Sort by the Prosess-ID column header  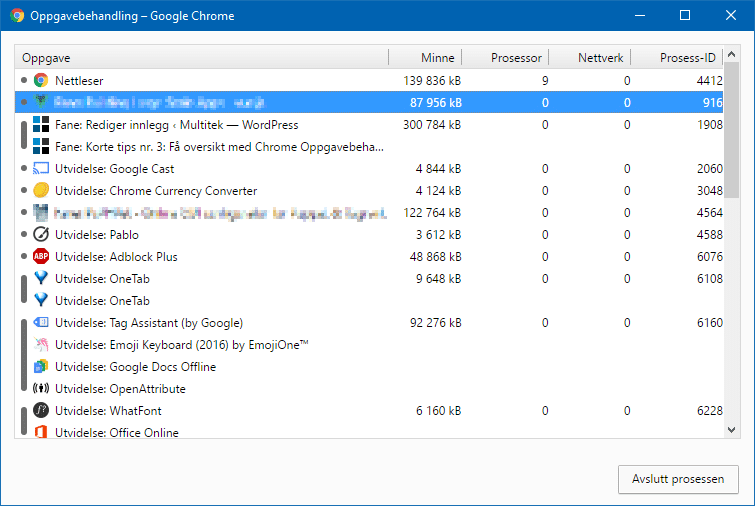(x=677, y=58)
